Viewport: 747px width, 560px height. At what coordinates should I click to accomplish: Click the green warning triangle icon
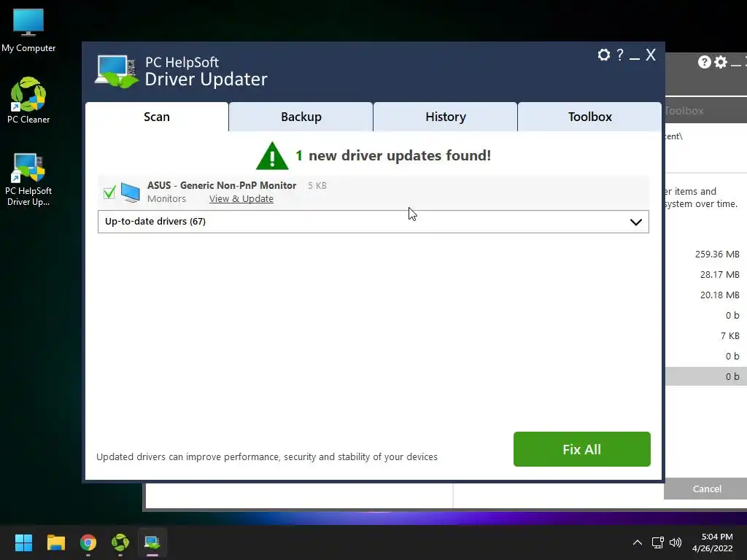click(272, 156)
